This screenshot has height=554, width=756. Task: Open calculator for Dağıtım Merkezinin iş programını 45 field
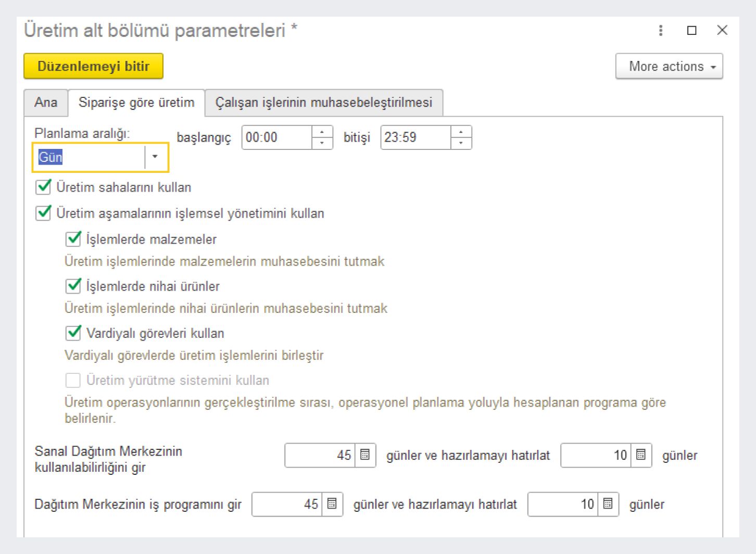(332, 504)
